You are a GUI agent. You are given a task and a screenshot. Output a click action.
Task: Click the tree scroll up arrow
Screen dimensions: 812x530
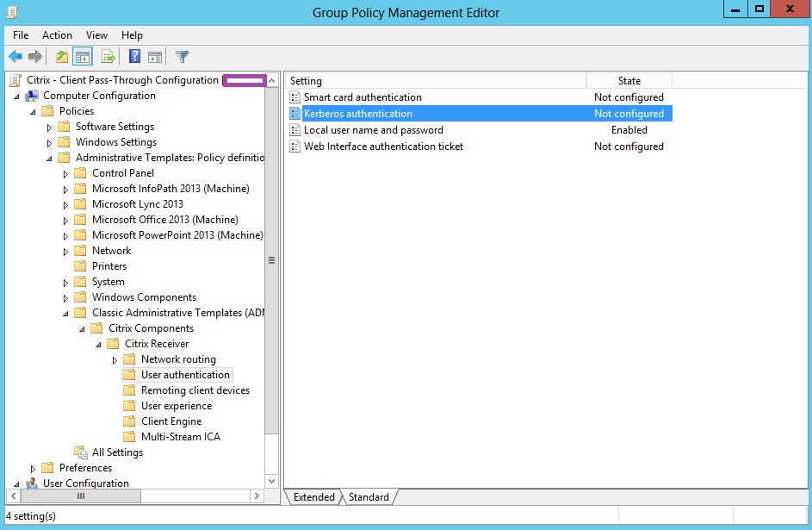271,80
